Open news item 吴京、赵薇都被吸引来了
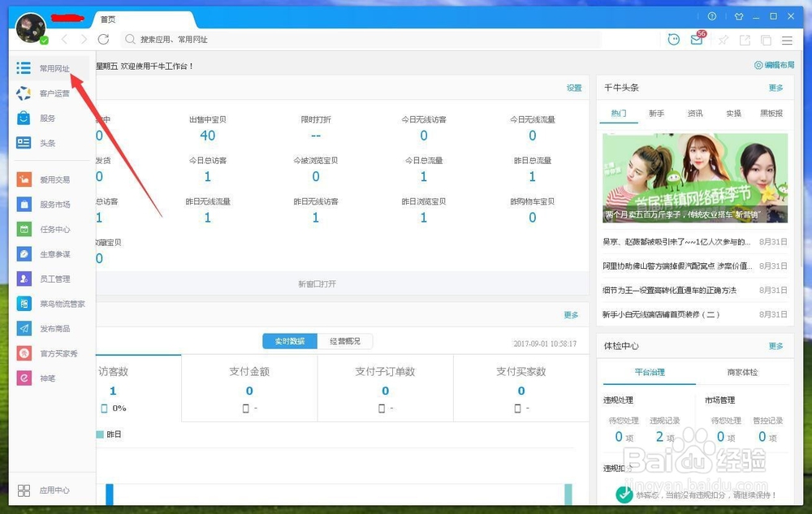This screenshot has width=812, height=514. 676,242
